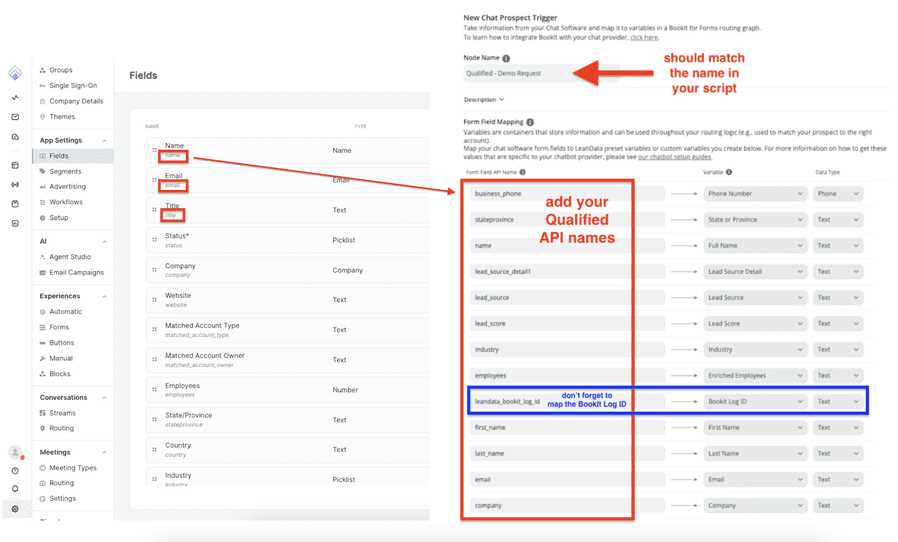Open the State or Province variable dropdown
The width and height of the screenshot is (898, 542).
tap(755, 219)
